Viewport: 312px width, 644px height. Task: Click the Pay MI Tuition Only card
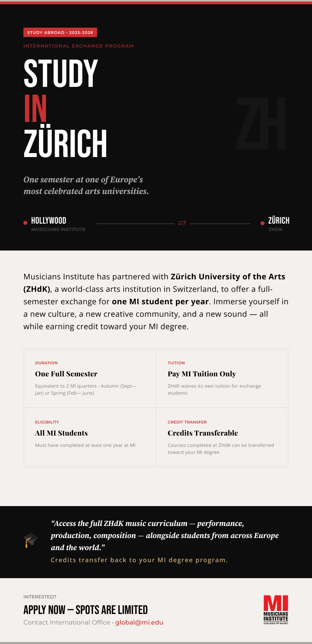coord(222,378)
